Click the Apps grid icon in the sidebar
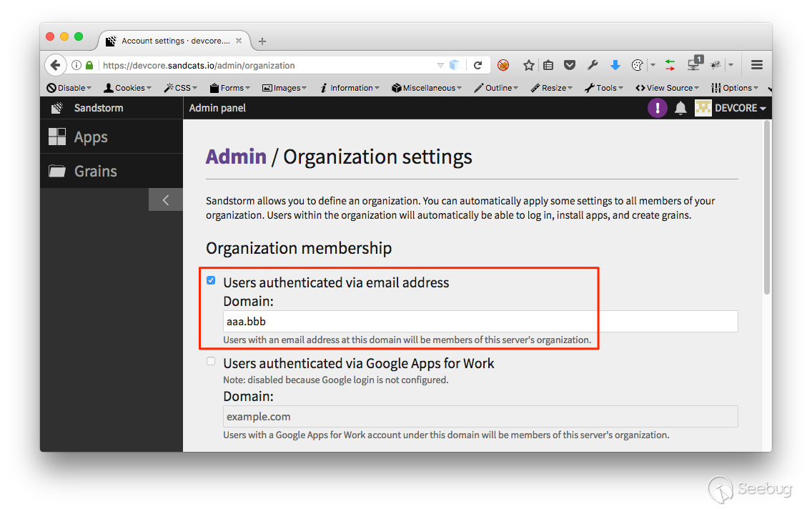Image resolution: width=812 pixels, height=509 pixels. [x=57, y=137]
